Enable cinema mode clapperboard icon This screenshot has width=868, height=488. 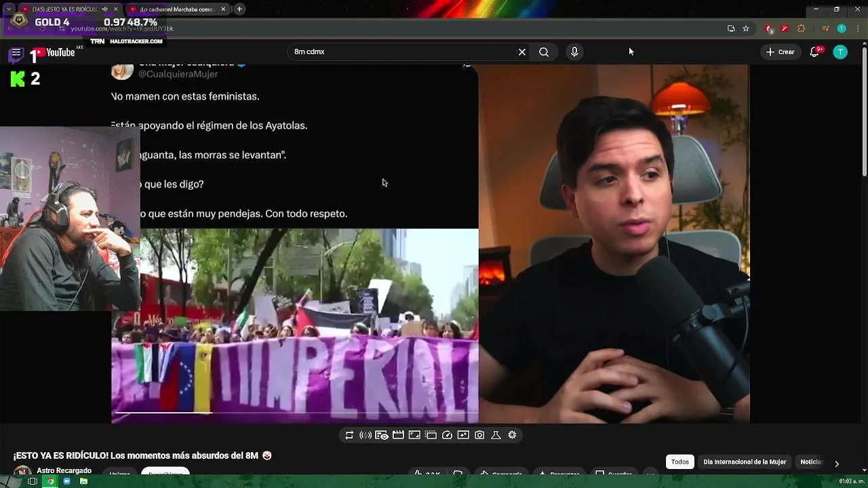pos(398,435)
